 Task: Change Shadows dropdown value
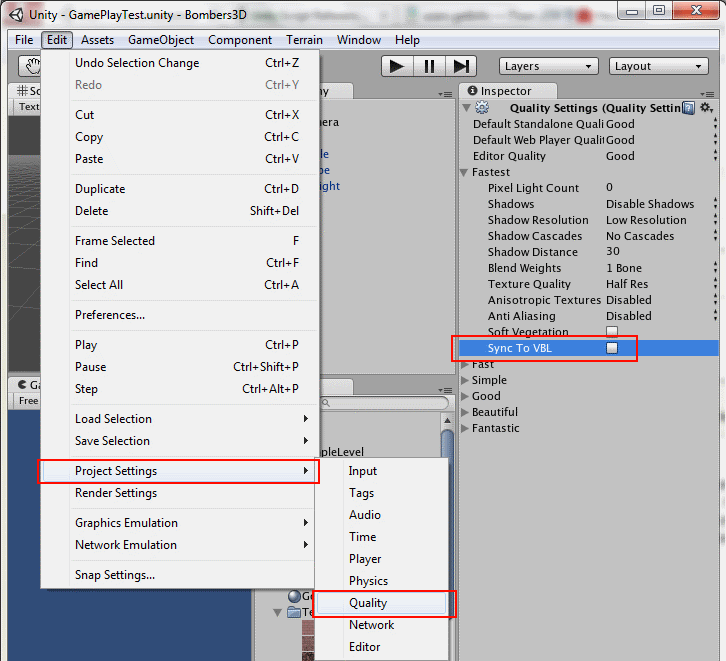tap(662, 204)
